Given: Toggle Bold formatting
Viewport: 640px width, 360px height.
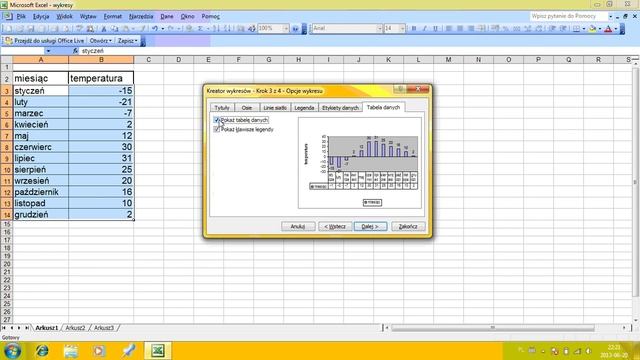Looking at the screenshot, I should (x=413, y=29).
